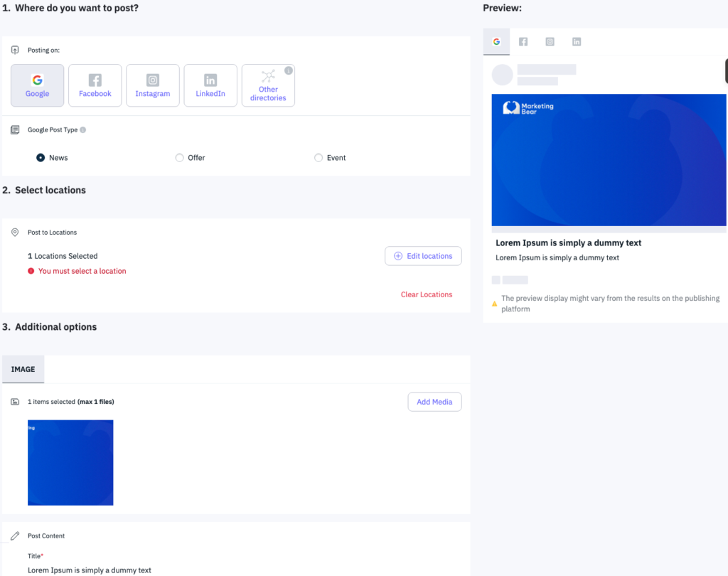728x576 pixels.
Task: Show LinkedIn preview tab
Action: [577, 42]
